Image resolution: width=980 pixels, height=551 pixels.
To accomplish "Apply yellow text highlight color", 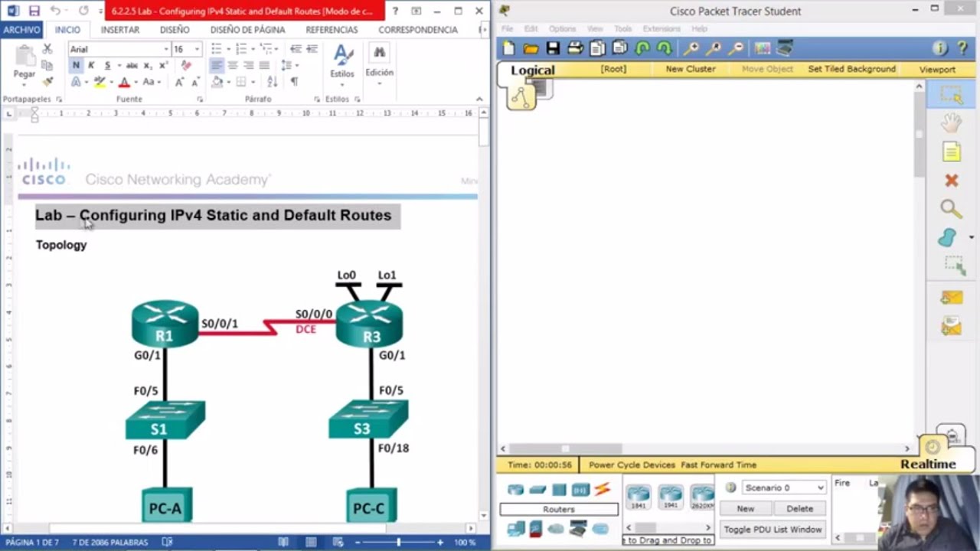I will pos(100,82).
